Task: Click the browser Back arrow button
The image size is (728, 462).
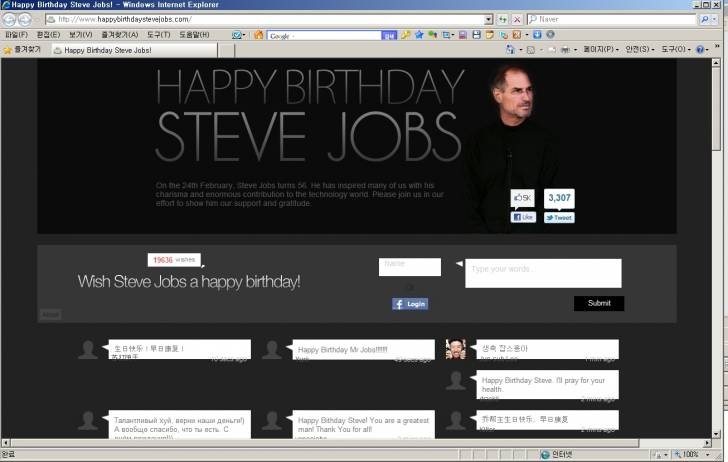Action: 9,20
